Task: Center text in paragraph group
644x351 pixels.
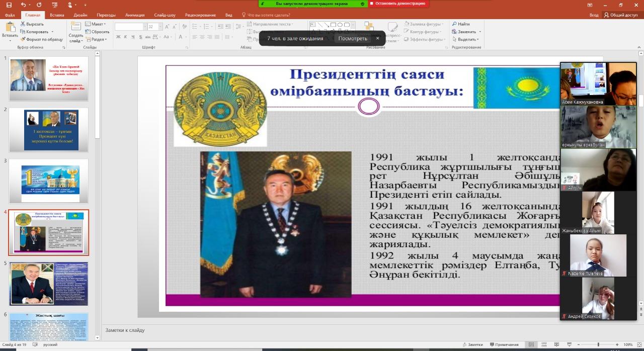Action: click(x=202, y=37)
